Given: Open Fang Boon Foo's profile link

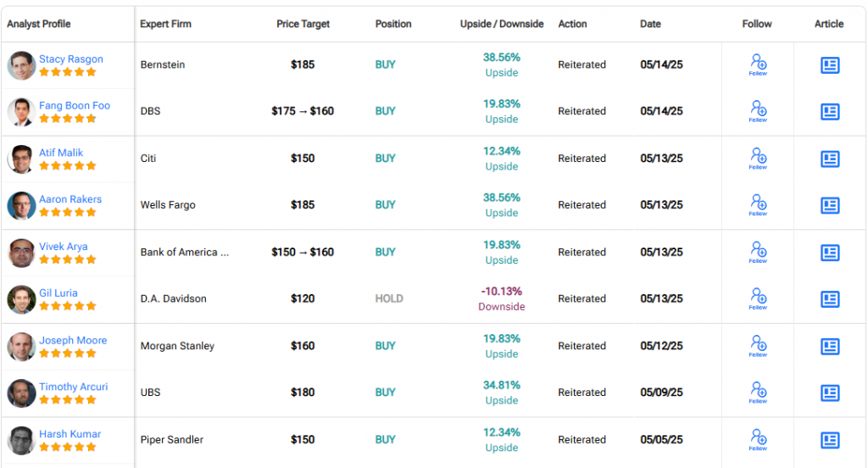Looking at the screenshot, I should (75, 105).
